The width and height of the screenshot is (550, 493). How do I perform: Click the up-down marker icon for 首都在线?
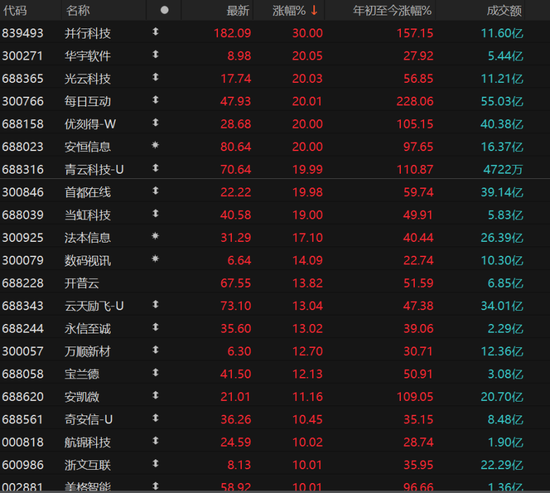click(x=155, y=191)
